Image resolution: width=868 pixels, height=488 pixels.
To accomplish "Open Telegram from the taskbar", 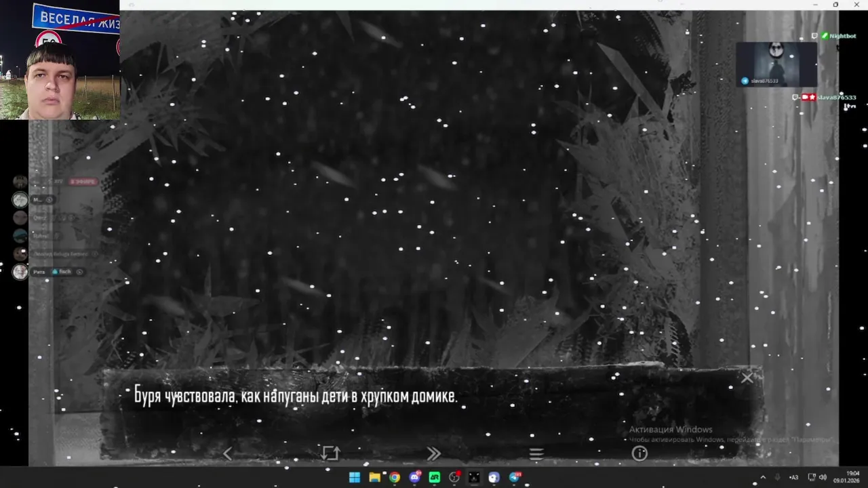I will [515, 477].
